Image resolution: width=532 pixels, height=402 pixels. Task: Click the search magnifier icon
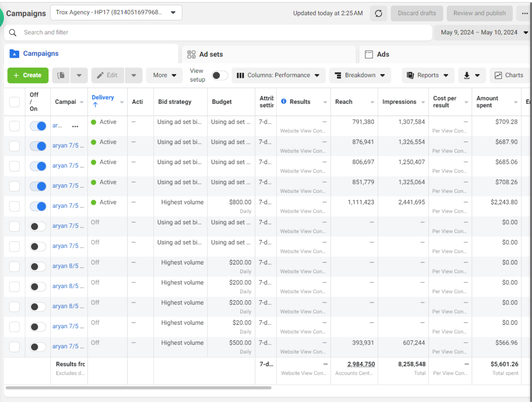pos(13,32)
